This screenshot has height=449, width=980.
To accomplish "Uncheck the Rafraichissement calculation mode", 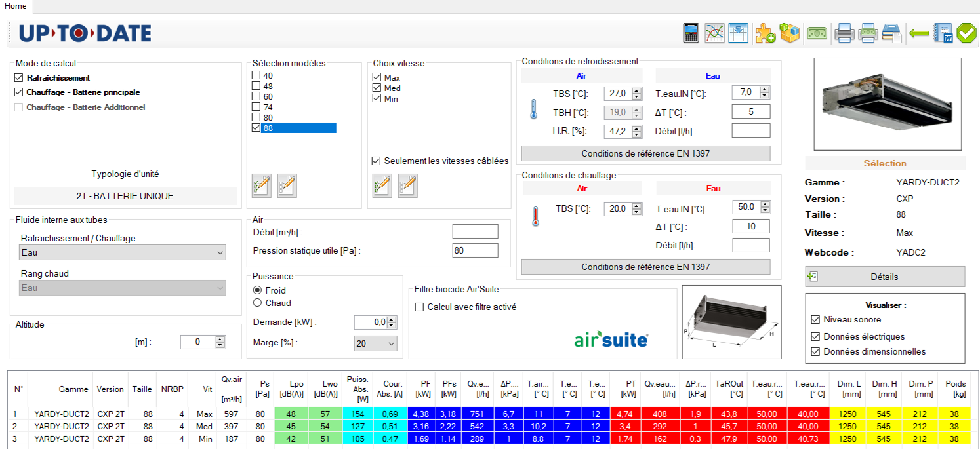I will click(19, 78).
